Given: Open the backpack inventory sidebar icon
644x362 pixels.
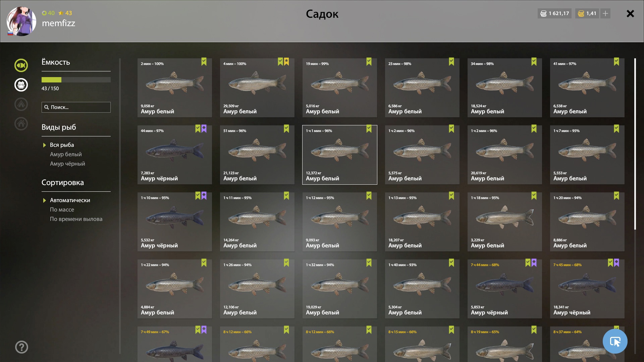Looking at the screenshot, I should click(x=21, y=85).
